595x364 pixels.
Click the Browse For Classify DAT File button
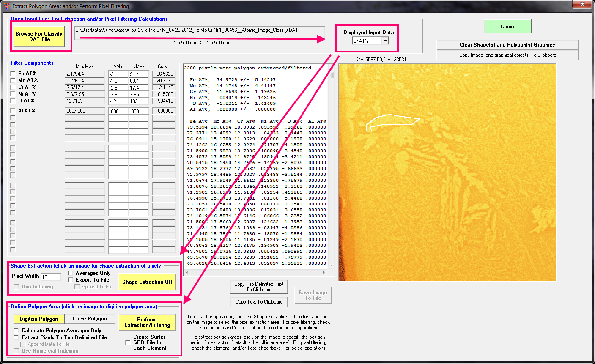tap(39, 37)
